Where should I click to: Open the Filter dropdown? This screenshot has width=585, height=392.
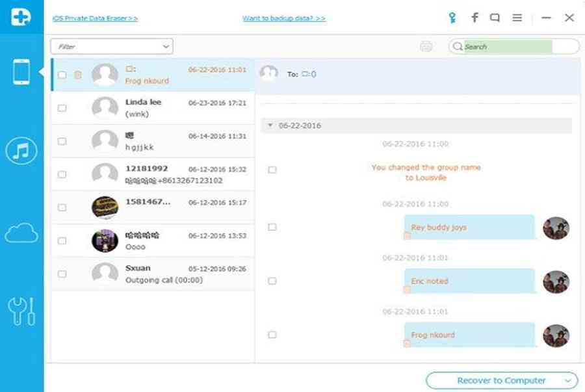tap(112, 46)
